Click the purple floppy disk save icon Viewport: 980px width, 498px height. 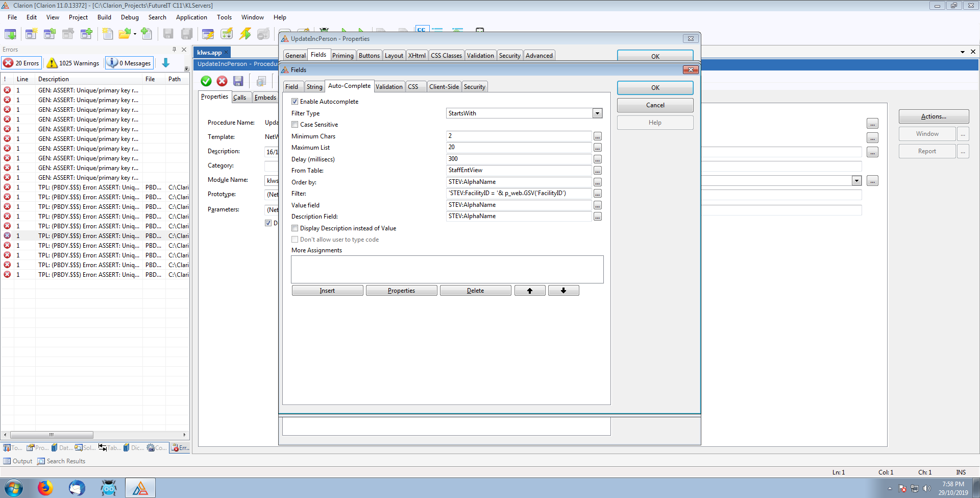[238, 81]
